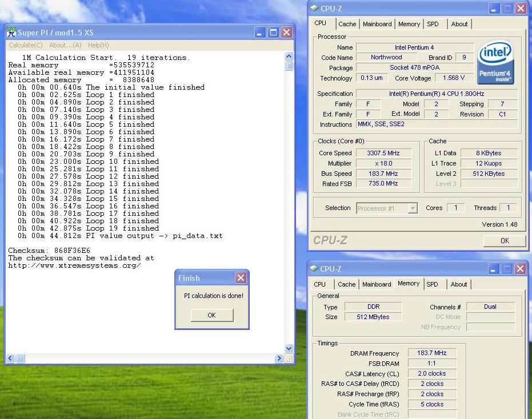The width and height of the screenshot is (532, 419).
Task: Click the '3307.5 MHz' core speed value
Action: pyautogui.click(x=383, y=153)
